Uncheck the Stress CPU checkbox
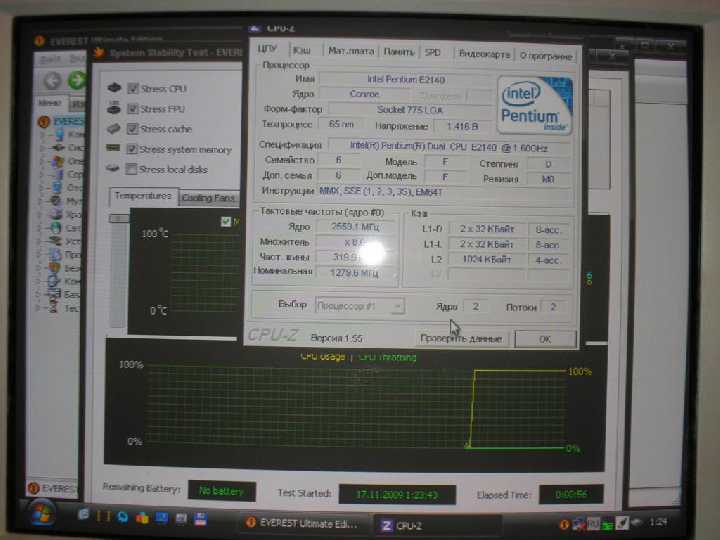The height and width of the screenshot is (540, 720). click(133, 88)
